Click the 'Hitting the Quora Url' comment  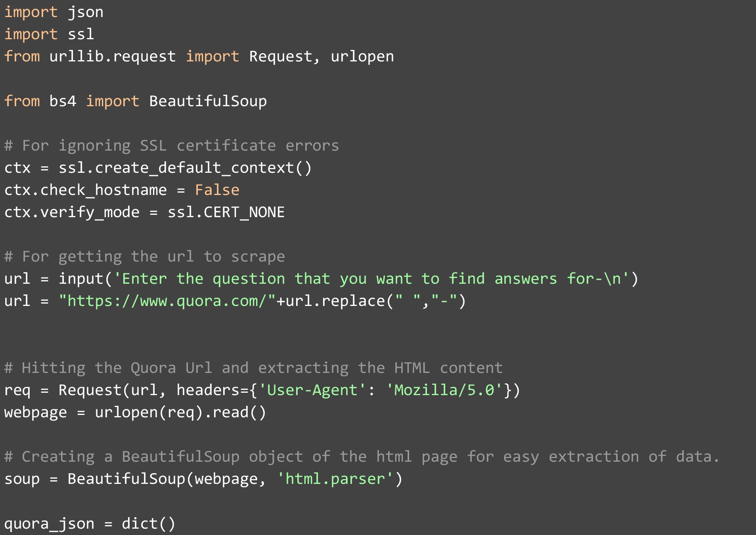pos(253,368)
